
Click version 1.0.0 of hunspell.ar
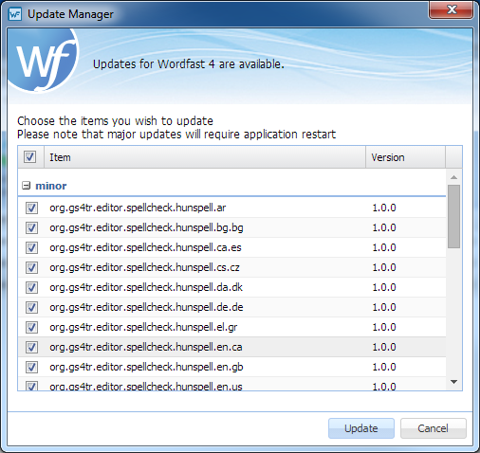click(x=384, y=208)
